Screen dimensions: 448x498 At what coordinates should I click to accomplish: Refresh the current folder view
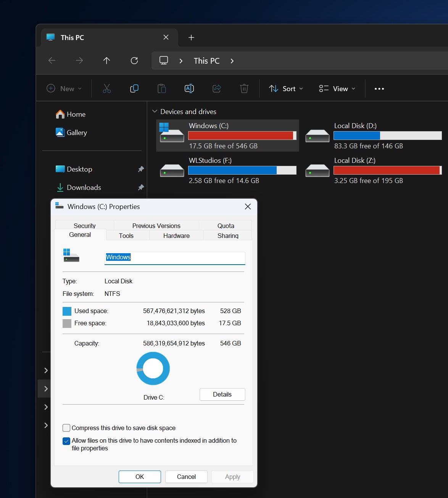pos(134,61)
